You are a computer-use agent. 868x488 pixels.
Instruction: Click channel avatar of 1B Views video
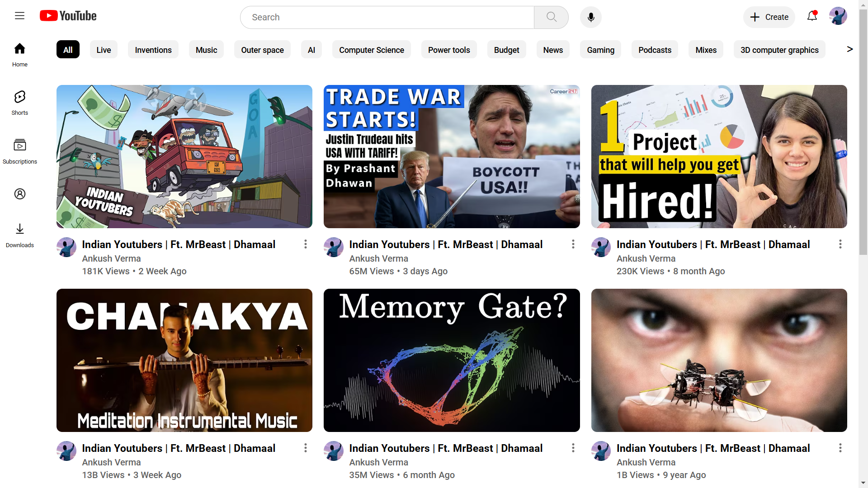(601, 451)
